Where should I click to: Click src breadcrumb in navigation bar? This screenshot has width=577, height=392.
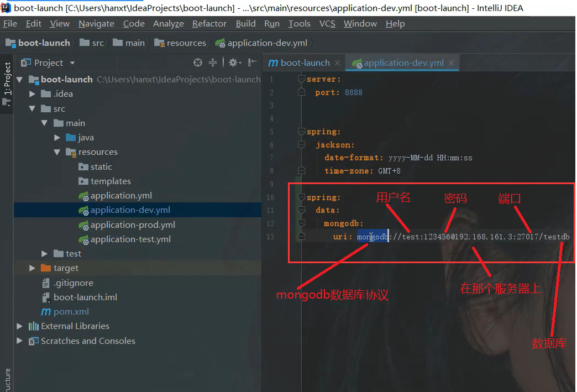pyautogui.click(x=92, y=43)
